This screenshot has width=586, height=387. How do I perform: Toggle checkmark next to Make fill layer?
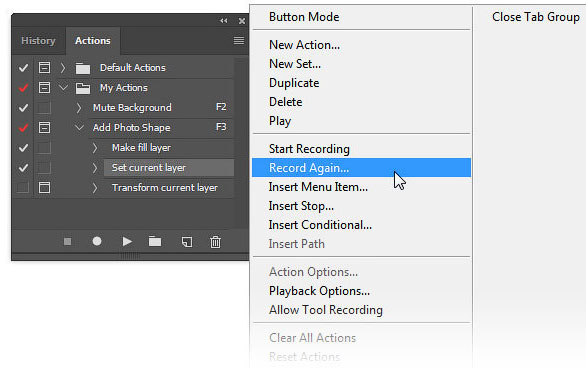23,148
